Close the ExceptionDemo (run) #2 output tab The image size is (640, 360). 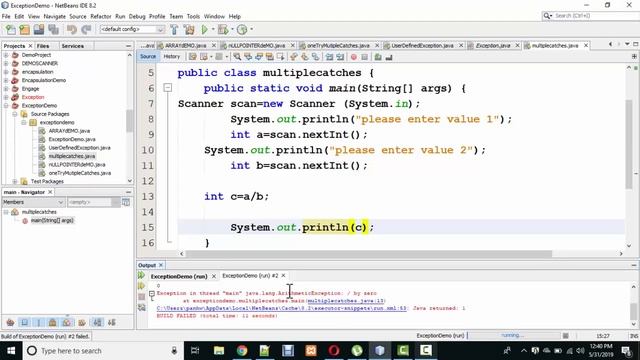283,276
